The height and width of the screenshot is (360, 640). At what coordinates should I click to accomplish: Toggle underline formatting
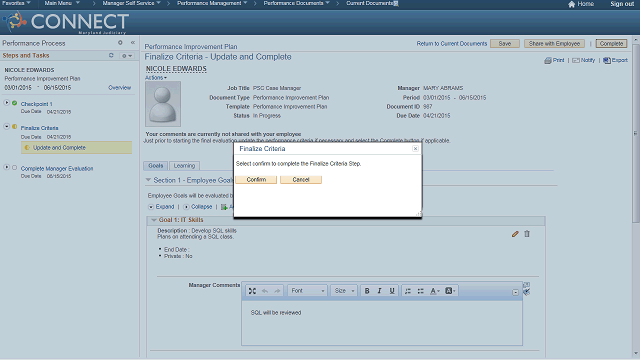pyautogui.click(x=392, y=291)
